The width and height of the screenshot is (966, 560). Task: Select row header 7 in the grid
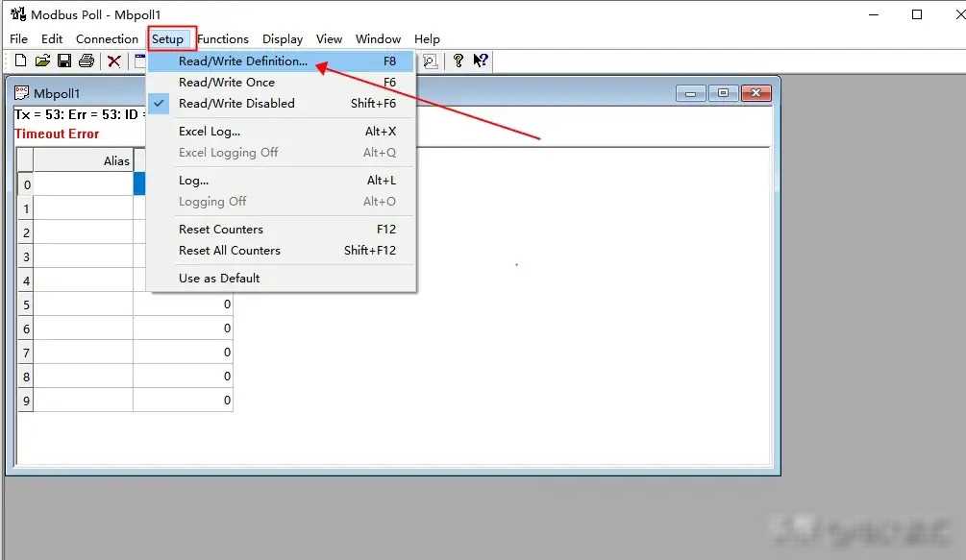tap(25, 353)
